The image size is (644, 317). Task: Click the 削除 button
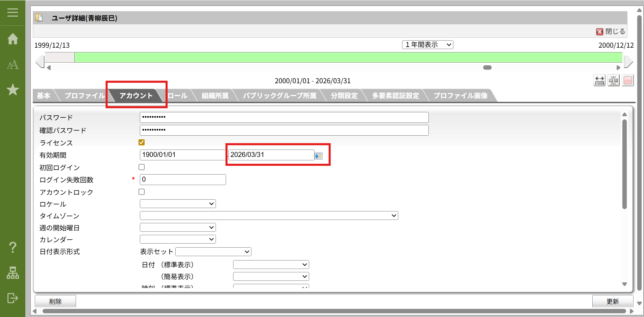[55, 301]
